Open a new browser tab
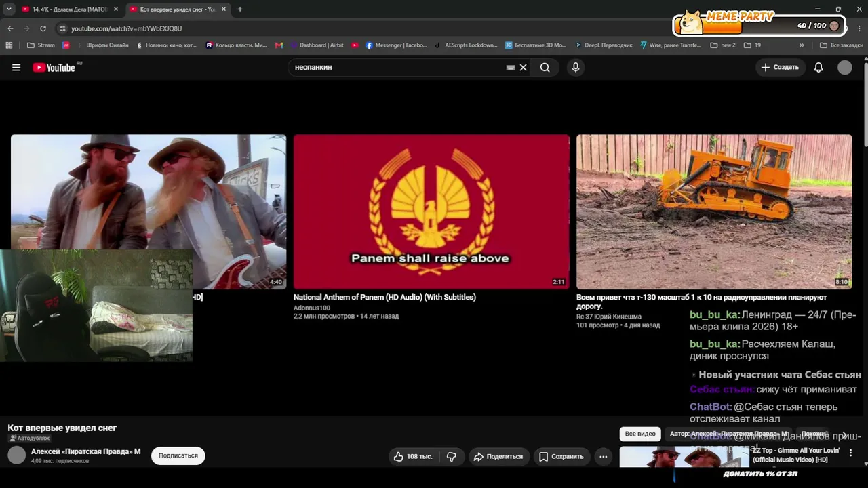The height and width of the screenshot is (488, 868). tap(239, 9)
